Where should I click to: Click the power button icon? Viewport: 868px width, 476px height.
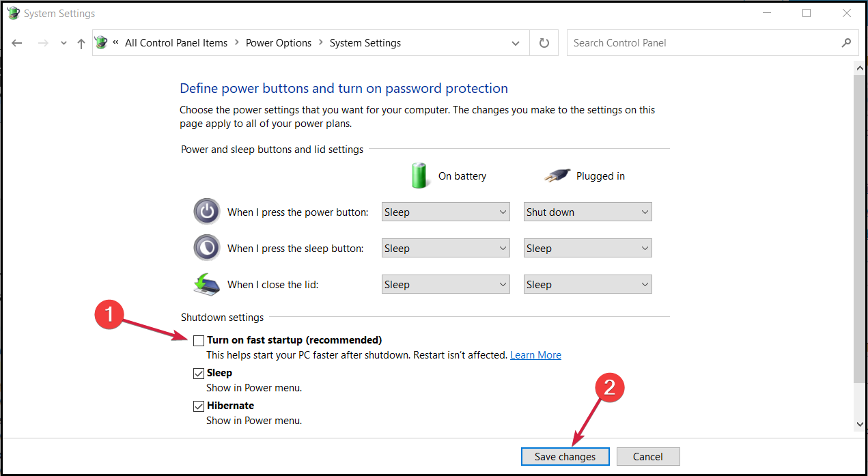pos(207,212)
